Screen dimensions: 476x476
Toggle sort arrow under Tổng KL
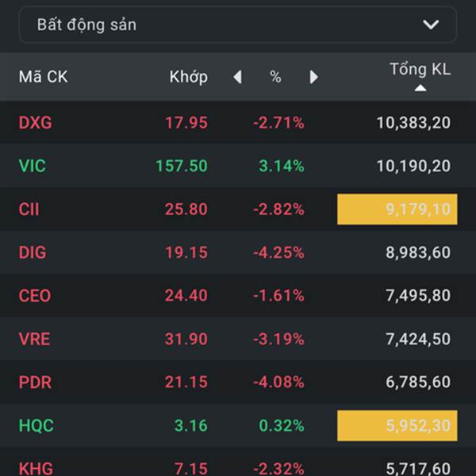pyautogui.click(x=420, y=88)
